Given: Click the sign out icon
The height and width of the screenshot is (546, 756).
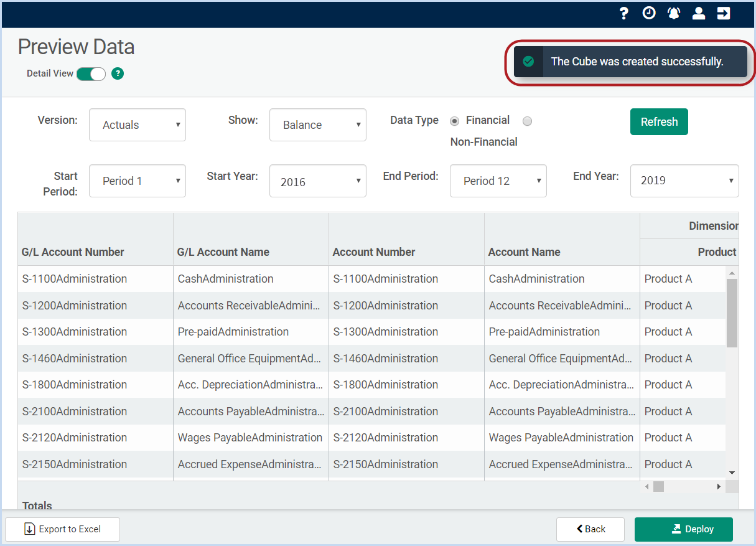Looking at the screenshot, I should point(724,13).
